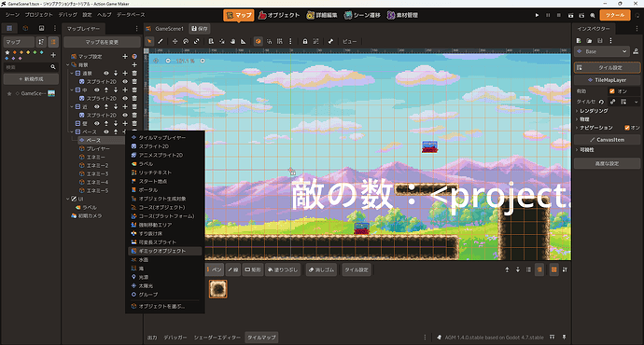
Task: Click the 新規作成 button
Action: [31, 79]
